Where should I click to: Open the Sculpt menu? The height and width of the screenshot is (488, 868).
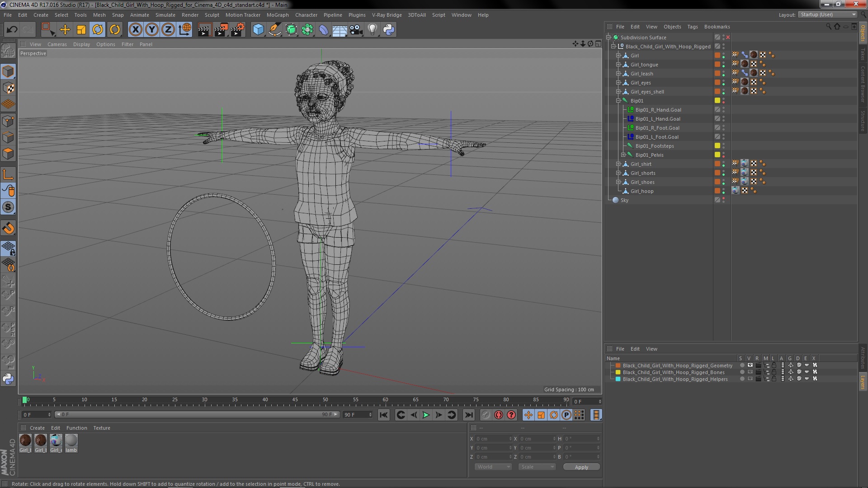(x=212, y=15)
